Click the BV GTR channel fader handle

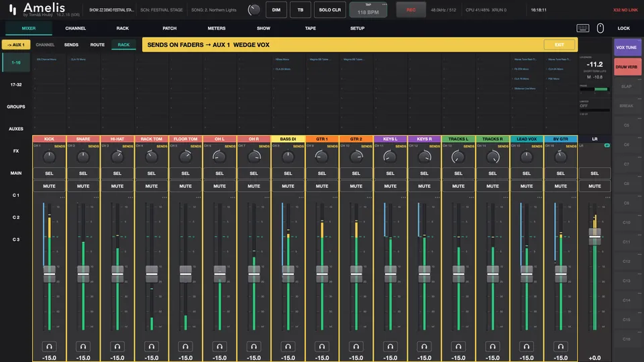pos(561,274)
